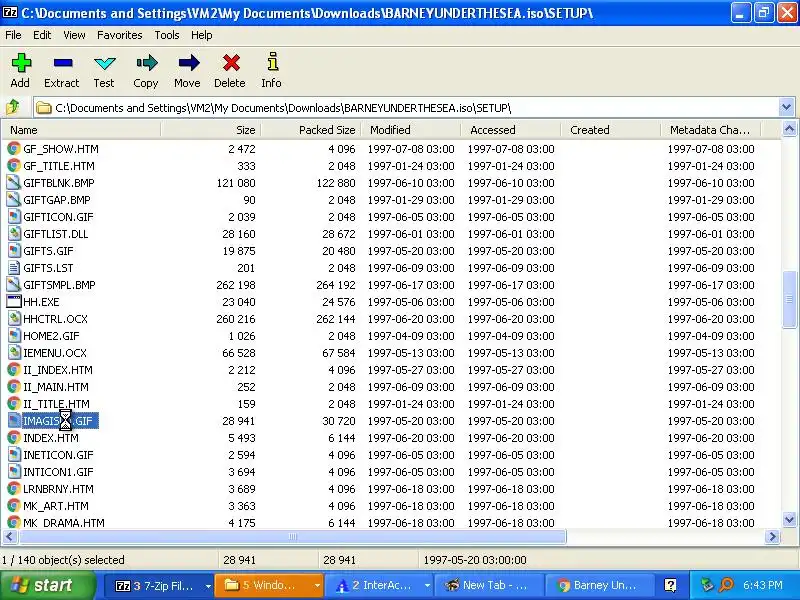Click the Copy toolbar icon
Screen dimensions: 800x600
click(x=146, y=63)
